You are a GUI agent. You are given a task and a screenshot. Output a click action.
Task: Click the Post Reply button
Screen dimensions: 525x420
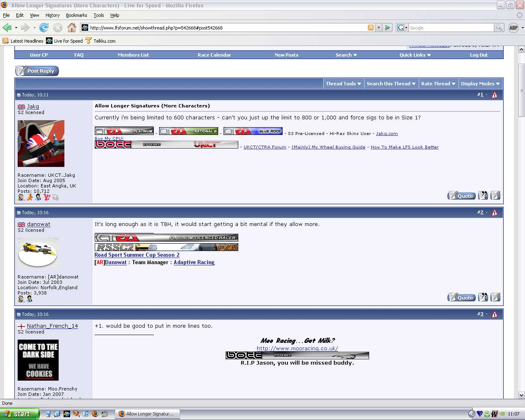(x=37, y=71)
